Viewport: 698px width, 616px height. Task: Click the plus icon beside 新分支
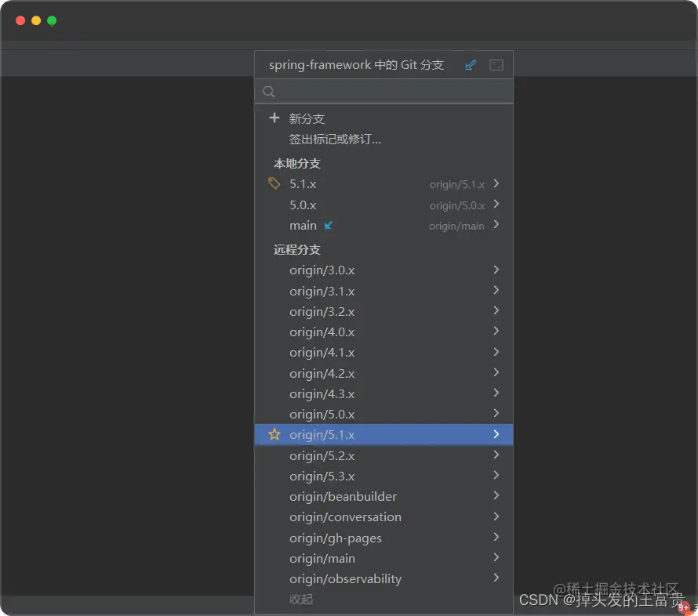click(274, 118)
